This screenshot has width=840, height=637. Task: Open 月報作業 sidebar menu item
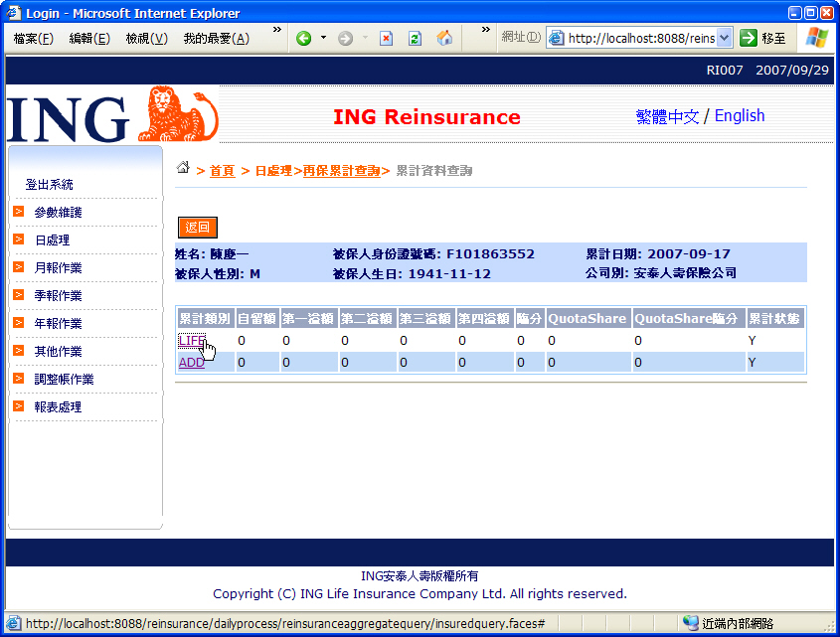[x=58, y=268]
